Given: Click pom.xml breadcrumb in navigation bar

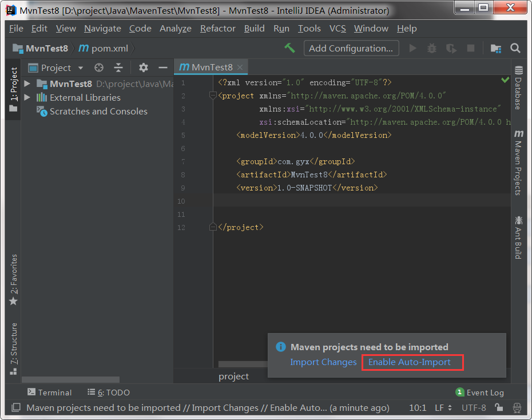Looking at the screenshot, I should [x=103, y=48].
